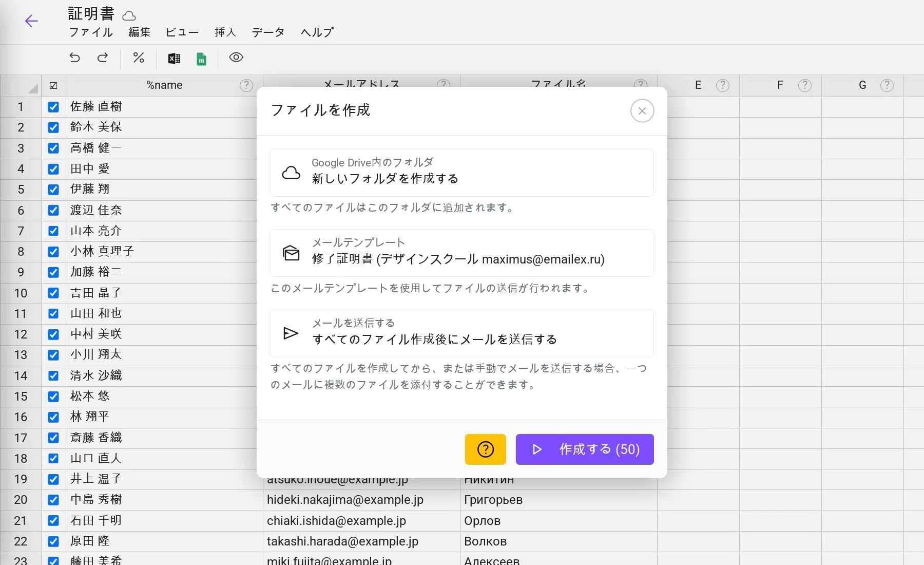Click the document title 証明書
This screenshot has height=565, width=924.
91,13
